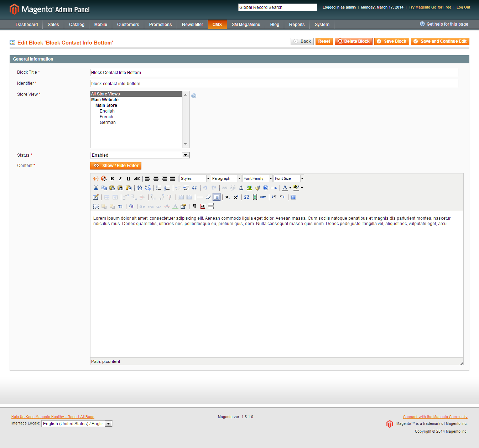Click the Insert Table icon
This screenshot has width=479, height=448.
[96, 197]
